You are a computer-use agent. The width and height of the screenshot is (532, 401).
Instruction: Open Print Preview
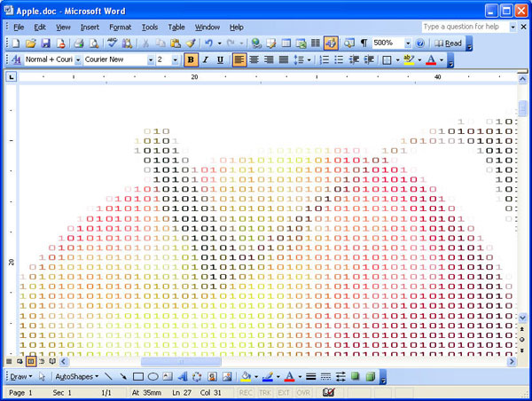coord(94,43)
